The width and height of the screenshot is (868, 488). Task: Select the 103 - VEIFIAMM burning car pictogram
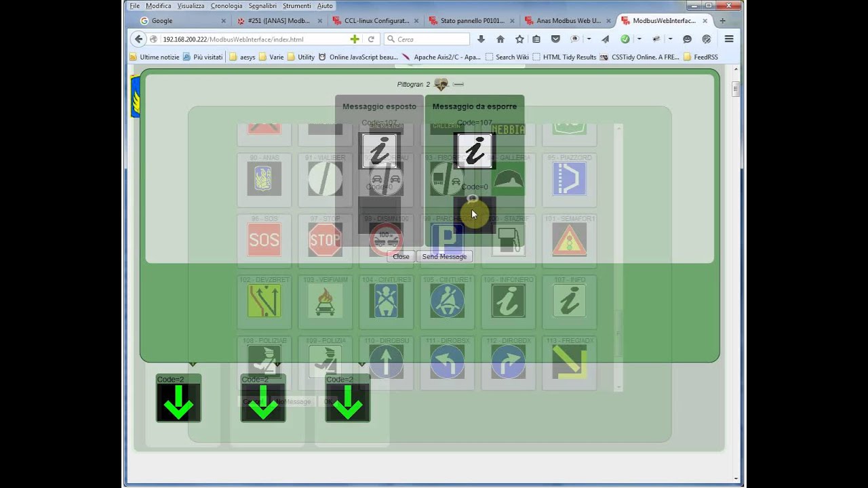(325, 301)
